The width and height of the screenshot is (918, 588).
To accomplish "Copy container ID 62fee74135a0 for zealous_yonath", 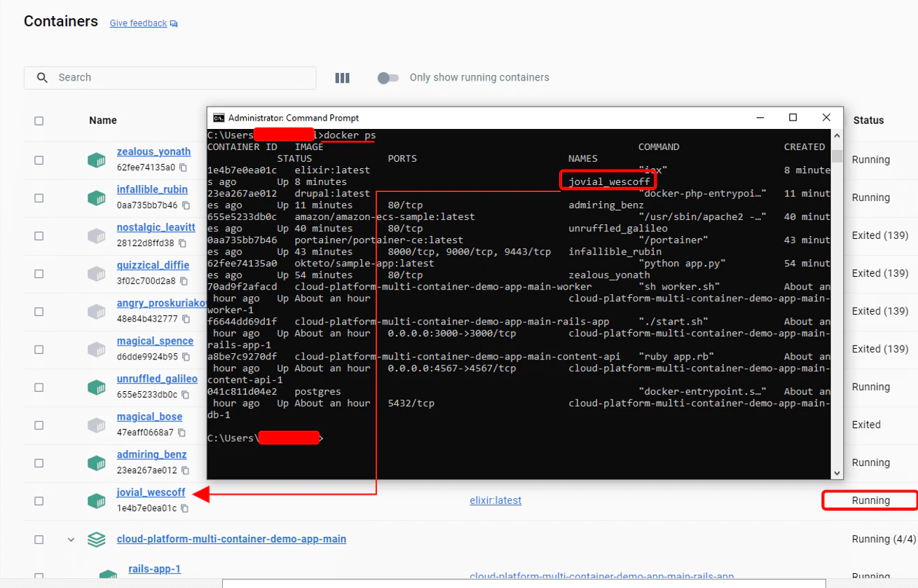I will tap(181, 169).
